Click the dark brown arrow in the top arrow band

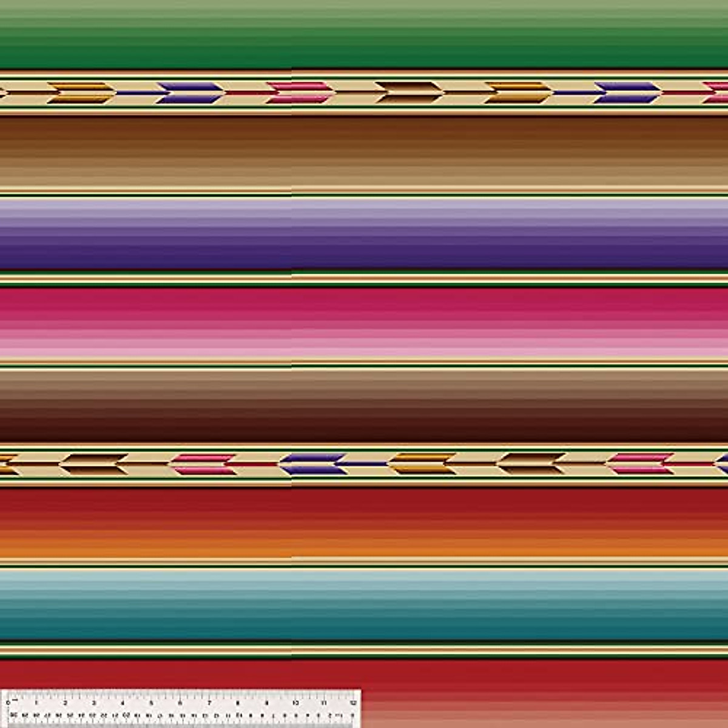pyautogui.click(x=409, y=93)
